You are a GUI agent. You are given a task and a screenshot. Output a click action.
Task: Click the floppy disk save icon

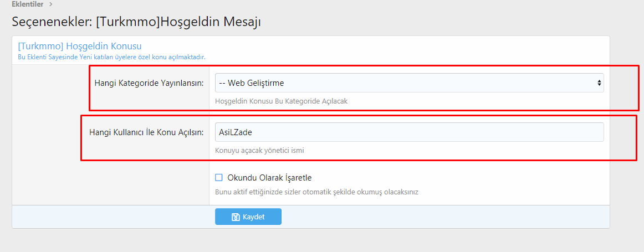tap(236, 217)
